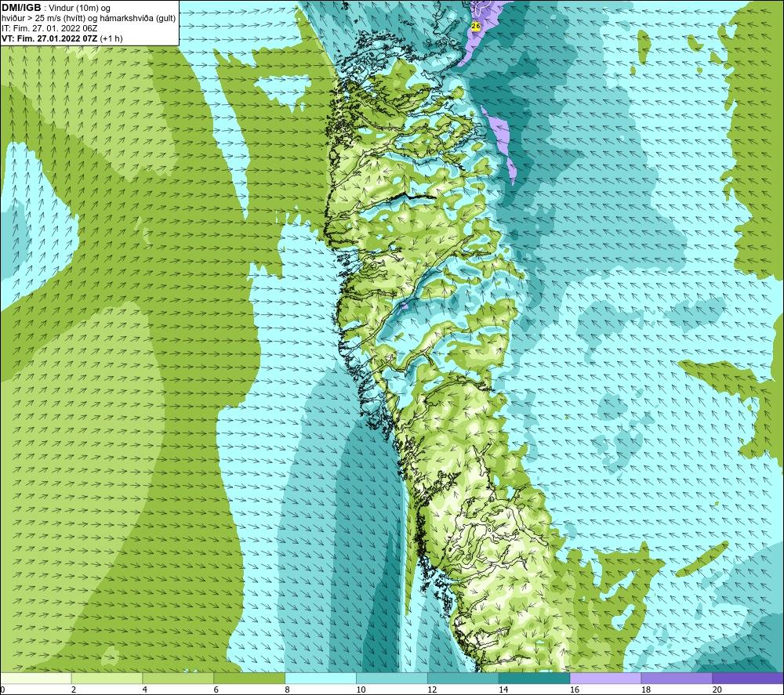Click the 8–10 m/s light cyan swatch
784x695 pixels.
pos(321,678)
